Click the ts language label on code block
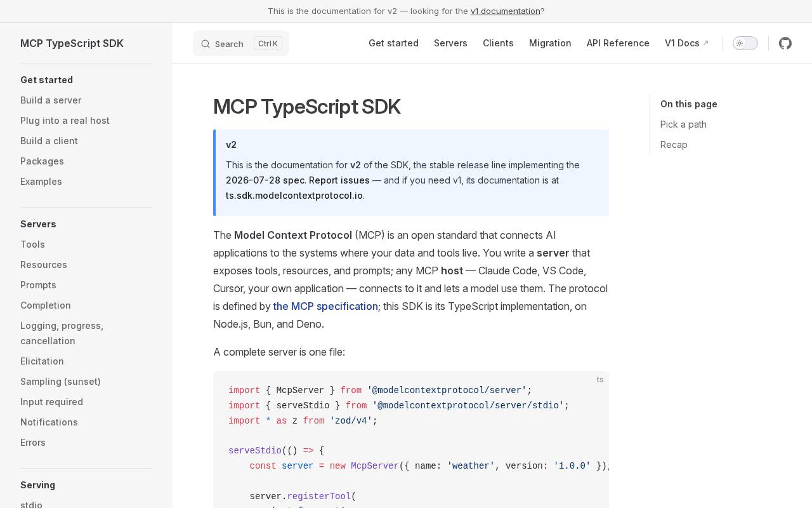The width and height of the screenshot is (812, 508). click(x=600, y=380)
